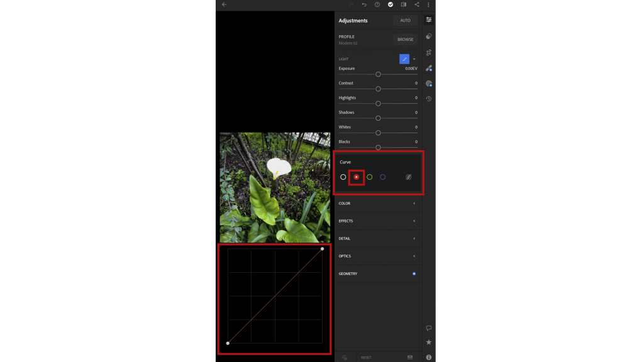Click the Contrast slider handle
The image size is (644, 362).
(x=378, y=89)
